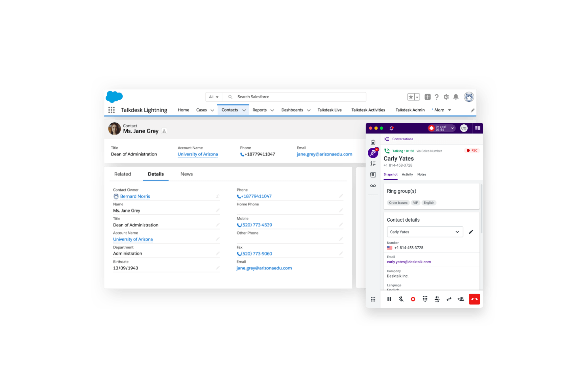
Task: Open the contacts book icon in the Talkdesk sidebar
Action: click(x=373, y=175)
